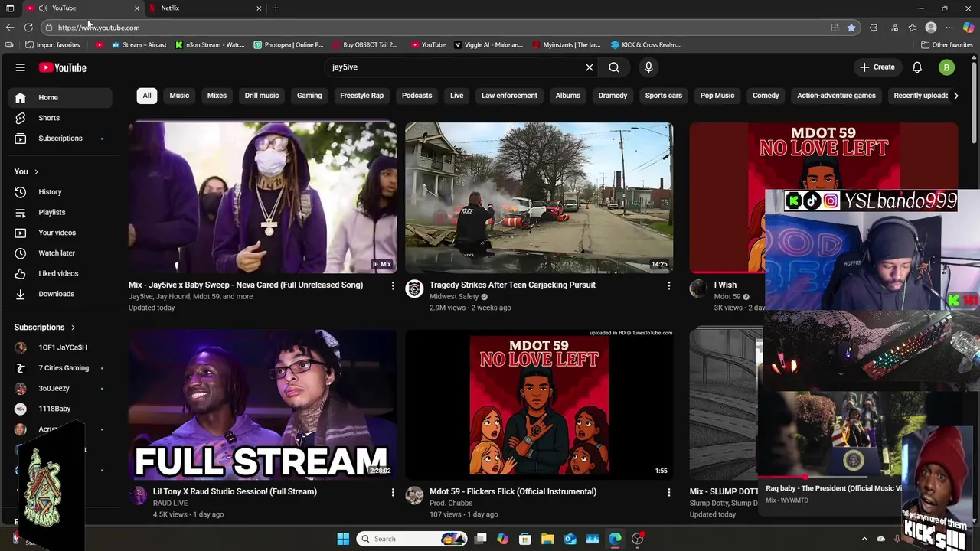Open Watch later in sidebar
This screenshot has width=980, height=551.
click(x=61, y=253)
